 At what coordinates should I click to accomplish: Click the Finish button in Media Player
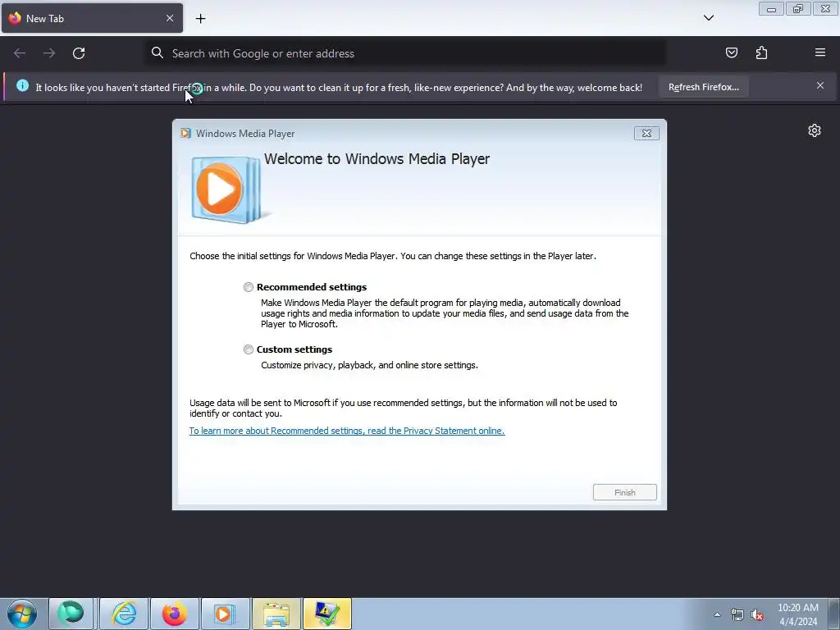[624, 492]
